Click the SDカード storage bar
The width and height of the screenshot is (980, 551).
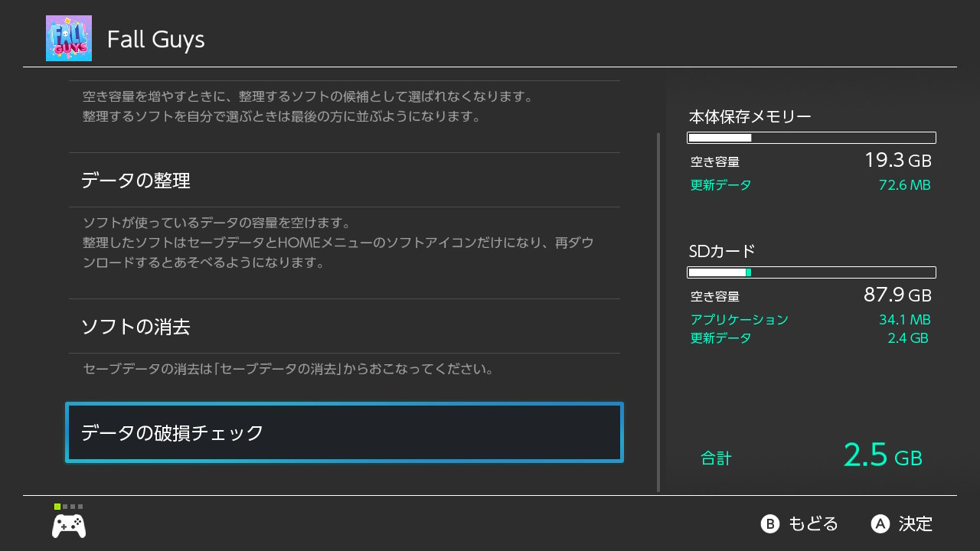(x=812, y=272)
